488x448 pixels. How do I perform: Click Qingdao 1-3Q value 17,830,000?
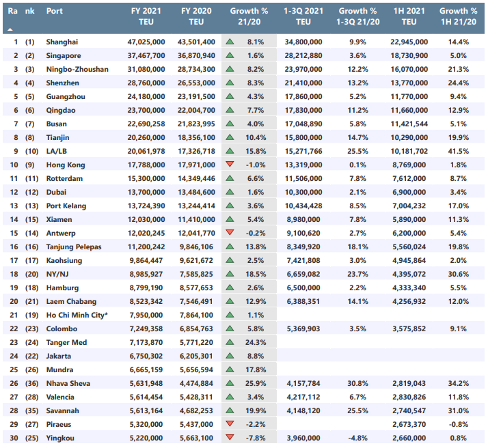pyautogui.click(x=303, y=111)
